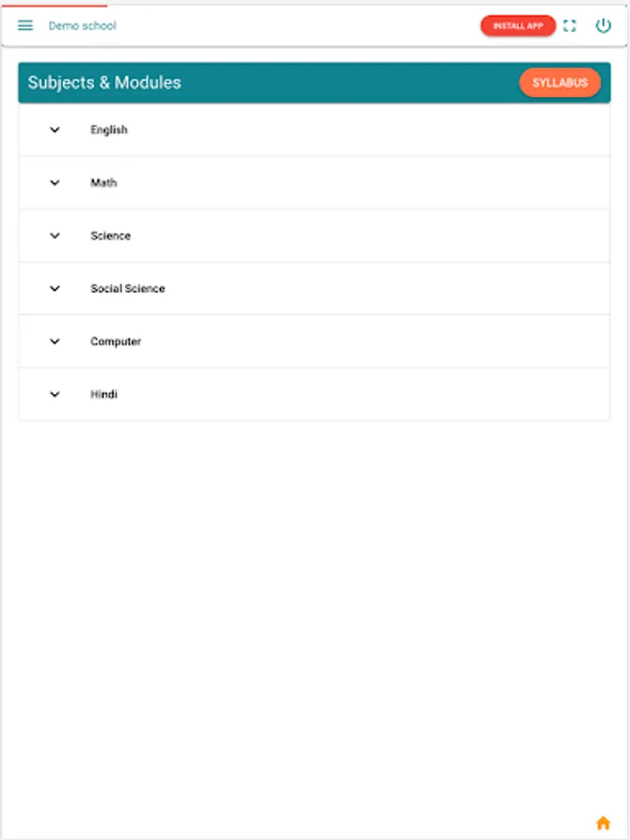Viewport: 630px width, 840px height.
Task: Select the Social Science row label
Action: pyautogui.click(x=128, y=288)
